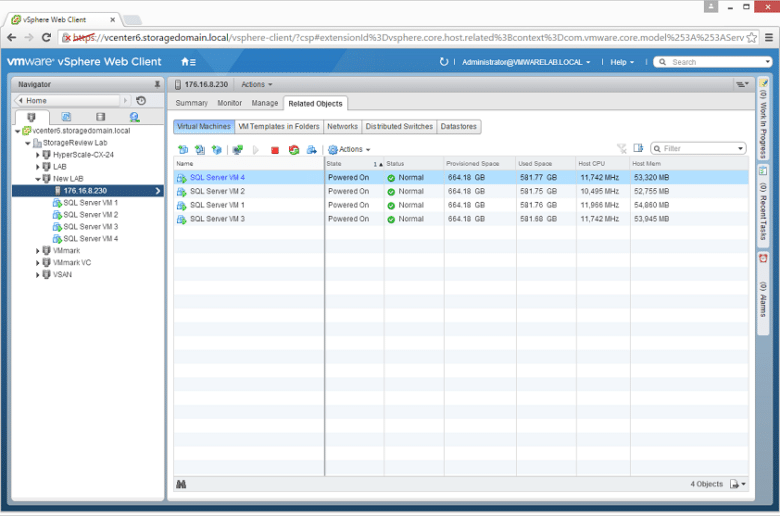Expand the VMmark cluster node
The image size is (780, 516).
click(37, 251)
